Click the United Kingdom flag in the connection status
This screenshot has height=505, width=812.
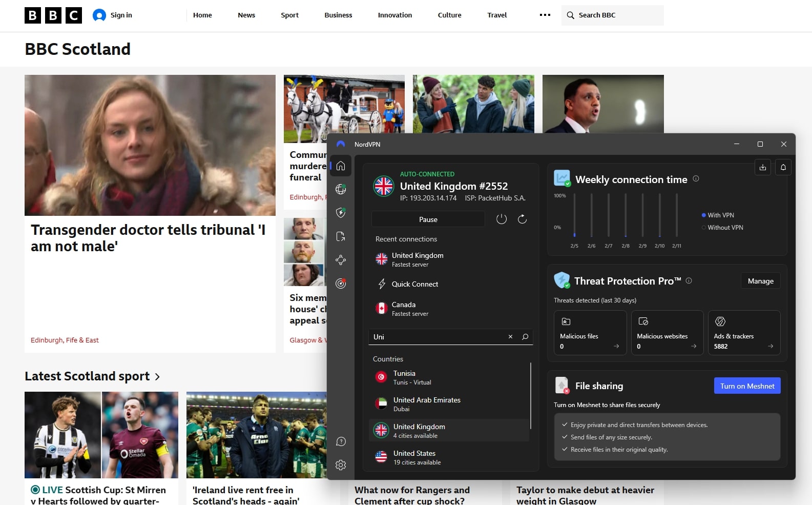click(384, 186)
